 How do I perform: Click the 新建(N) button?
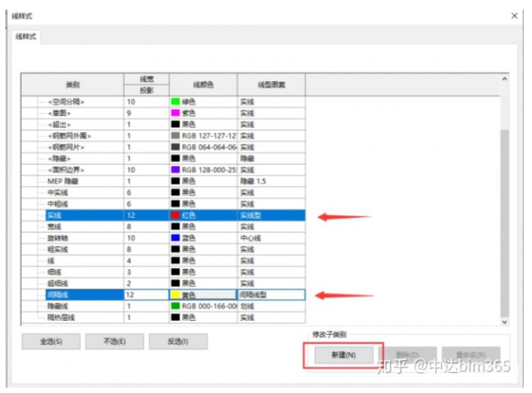tap(343, 353)
